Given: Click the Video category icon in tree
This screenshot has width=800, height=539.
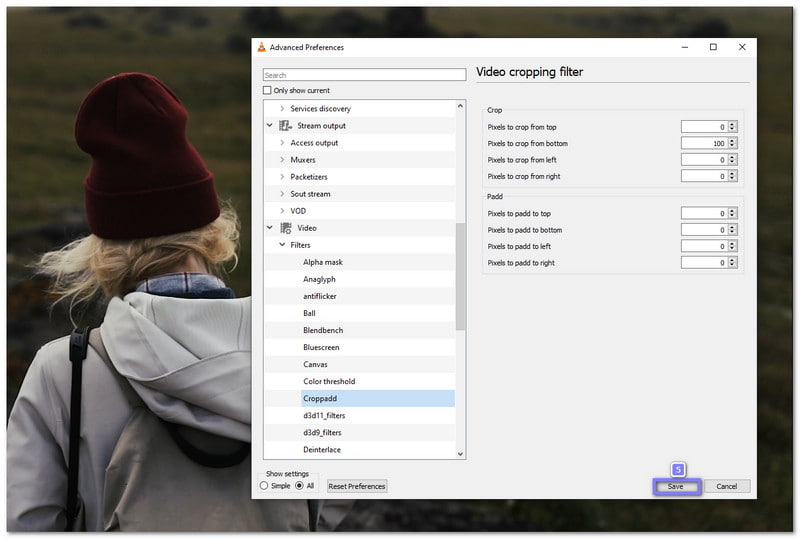Looking at the screenshot, I should 286,228.
